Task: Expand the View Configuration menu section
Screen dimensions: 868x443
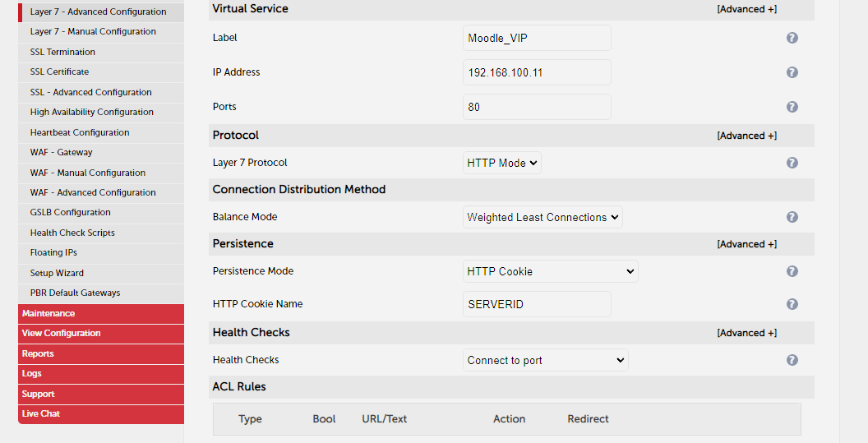Action: [101, 334]
